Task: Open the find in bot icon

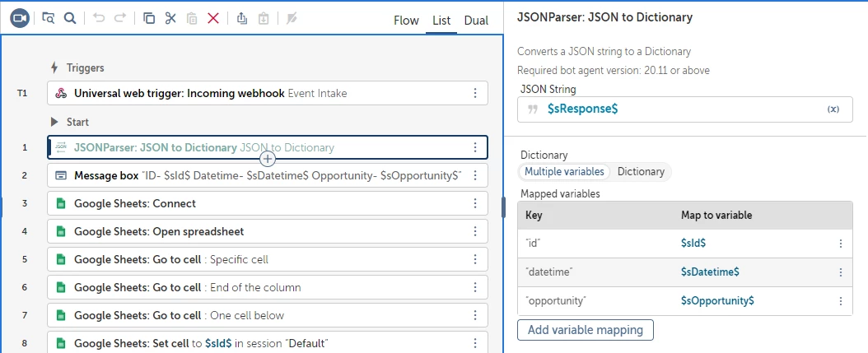Action: [x=49, y=18]
